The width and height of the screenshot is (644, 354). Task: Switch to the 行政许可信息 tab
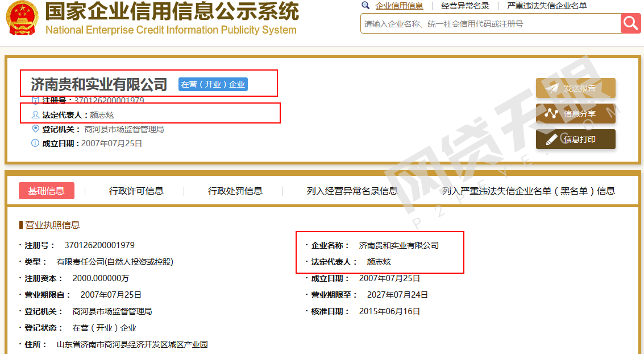[x=136, y=191]
